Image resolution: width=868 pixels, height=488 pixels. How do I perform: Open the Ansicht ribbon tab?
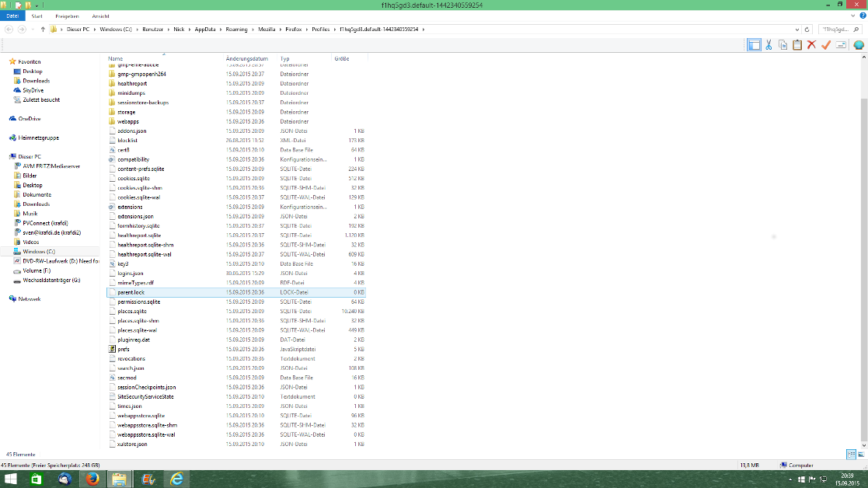(100, 16)
